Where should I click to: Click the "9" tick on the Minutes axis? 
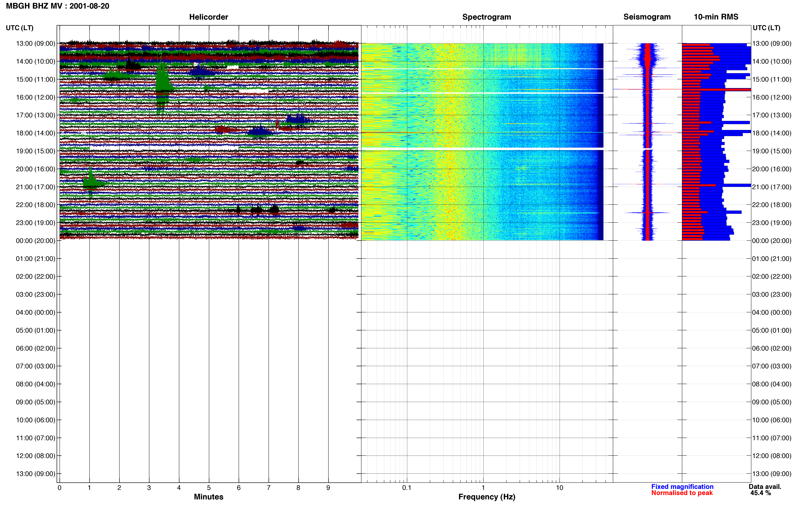(328, 487)
